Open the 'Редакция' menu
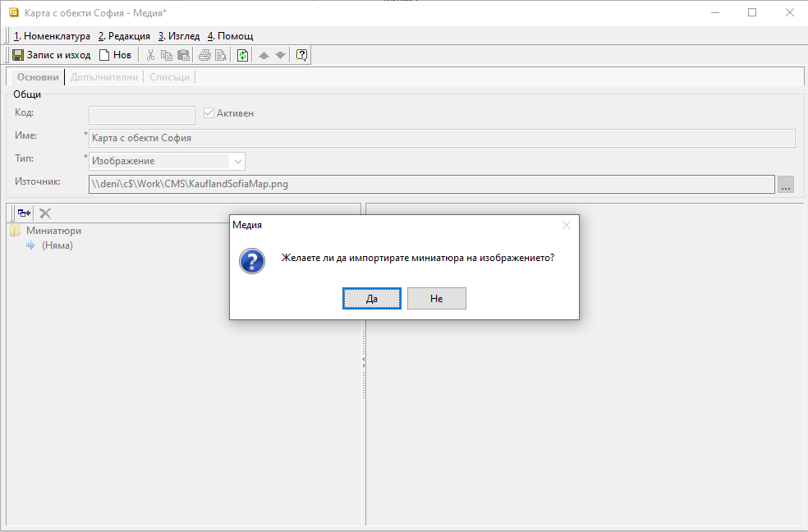 point(124,36)
